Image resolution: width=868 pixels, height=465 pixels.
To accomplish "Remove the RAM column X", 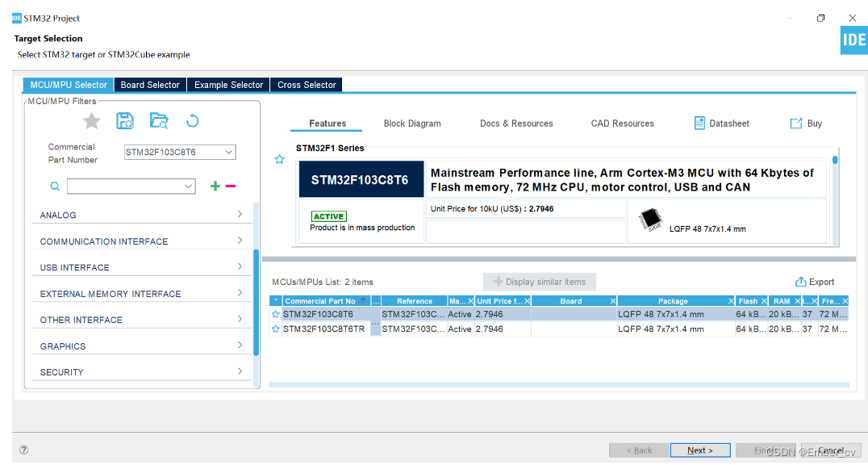I will coord(797,301).
